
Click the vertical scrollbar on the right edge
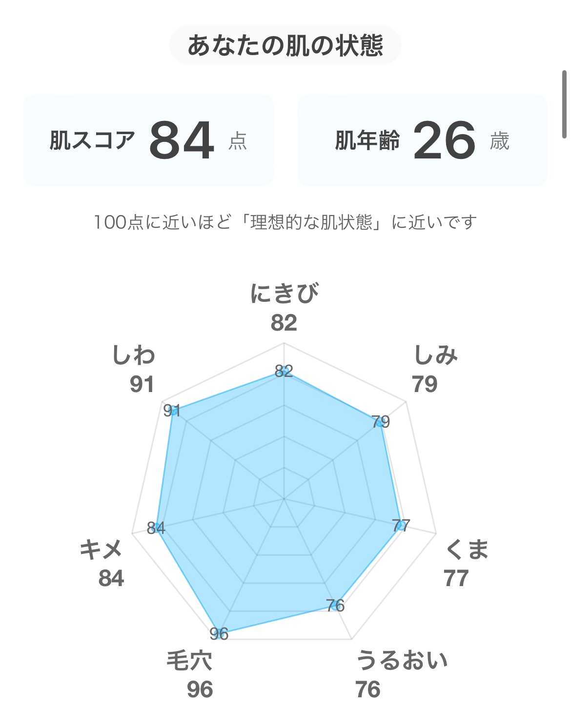pos(565,104)
